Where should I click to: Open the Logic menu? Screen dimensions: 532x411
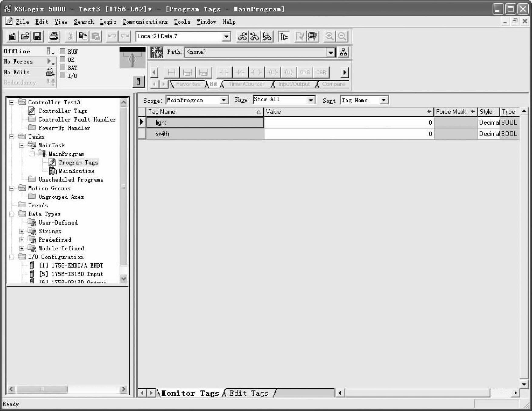[x=108, y=22]
